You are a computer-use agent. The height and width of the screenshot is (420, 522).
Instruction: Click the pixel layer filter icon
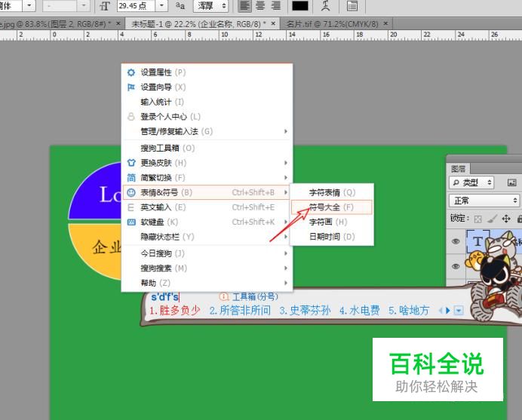point(511,182)
